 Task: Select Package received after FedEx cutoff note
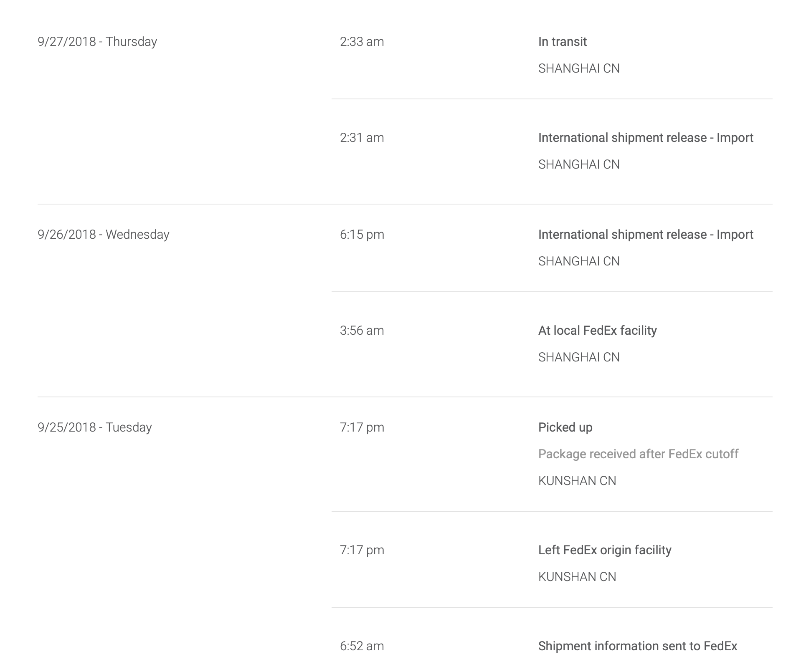click(x=638, y=454)
